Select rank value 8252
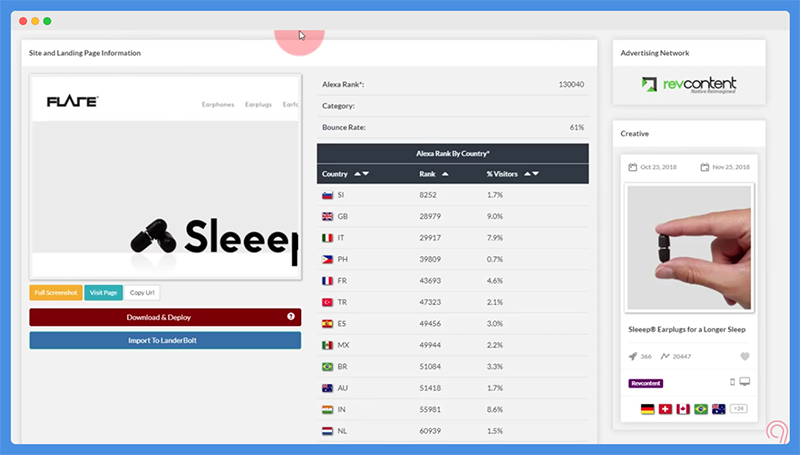Screen dimensions: 800x455 coord(428,195)
